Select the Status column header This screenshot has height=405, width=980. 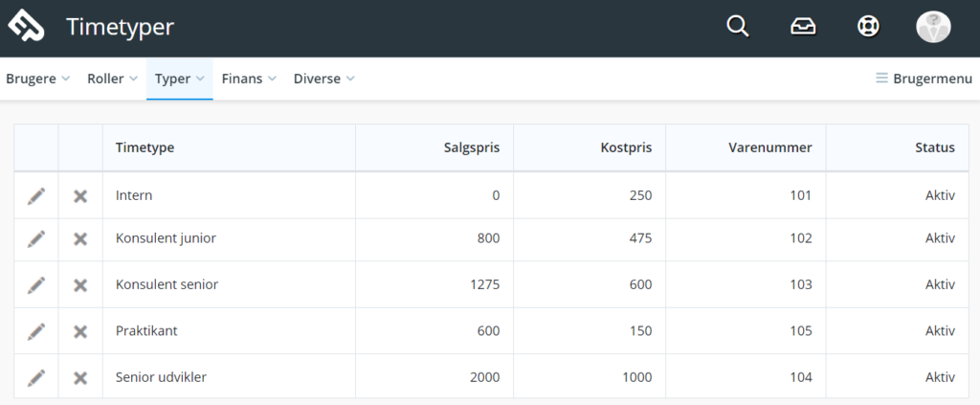935,147
